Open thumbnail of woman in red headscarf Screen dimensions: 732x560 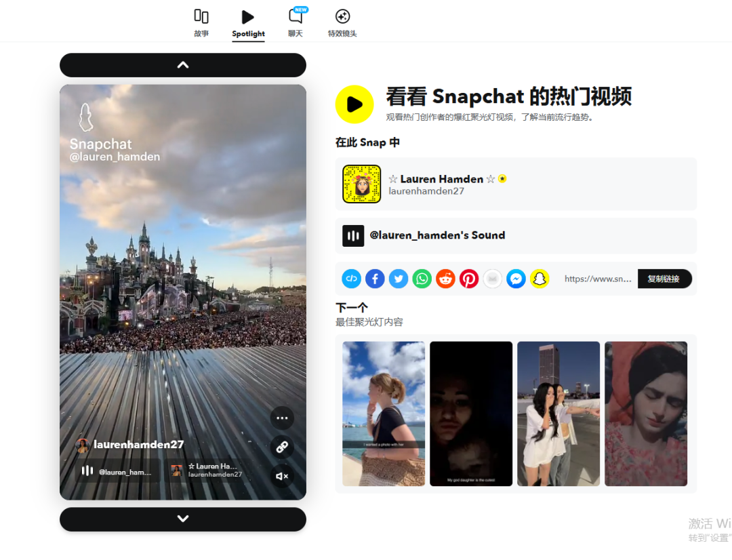pyautogui.click(x=646, y=414)
